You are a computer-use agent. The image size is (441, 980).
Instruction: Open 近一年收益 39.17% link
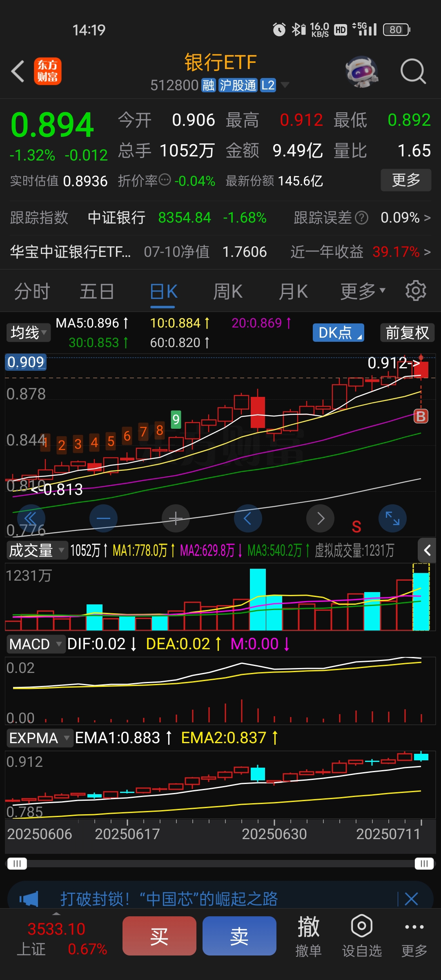361,252
